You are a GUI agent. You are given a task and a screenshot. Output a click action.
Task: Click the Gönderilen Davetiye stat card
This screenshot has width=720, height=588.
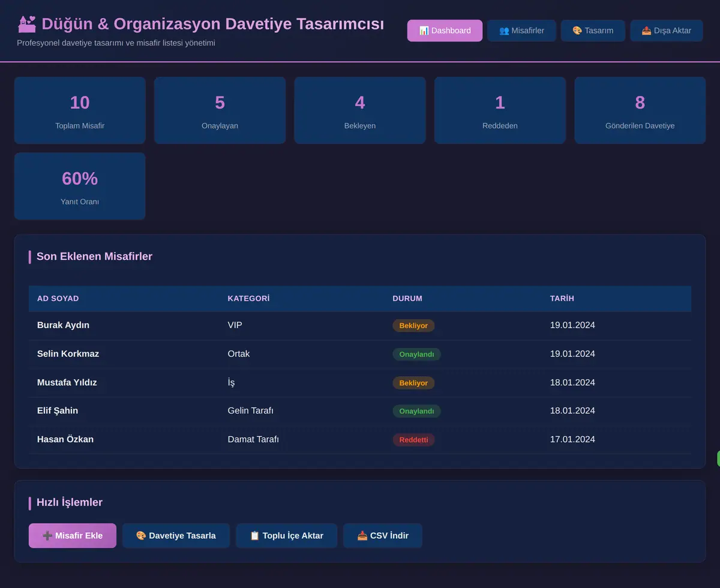(x=640, y=110)
